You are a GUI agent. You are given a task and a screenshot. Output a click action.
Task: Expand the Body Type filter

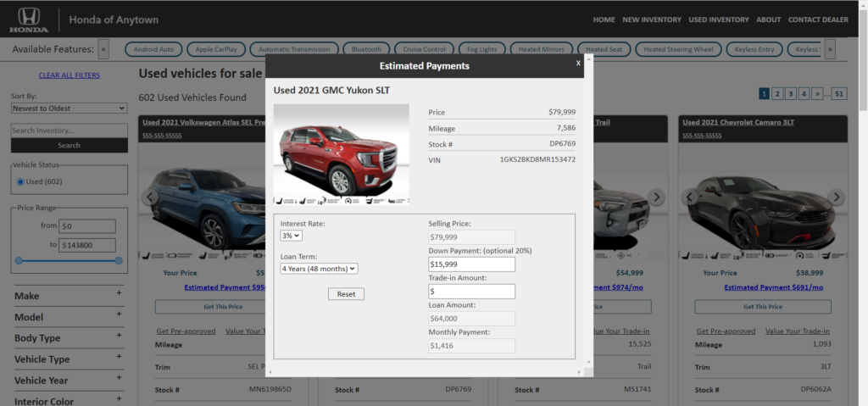click(69, 338)
